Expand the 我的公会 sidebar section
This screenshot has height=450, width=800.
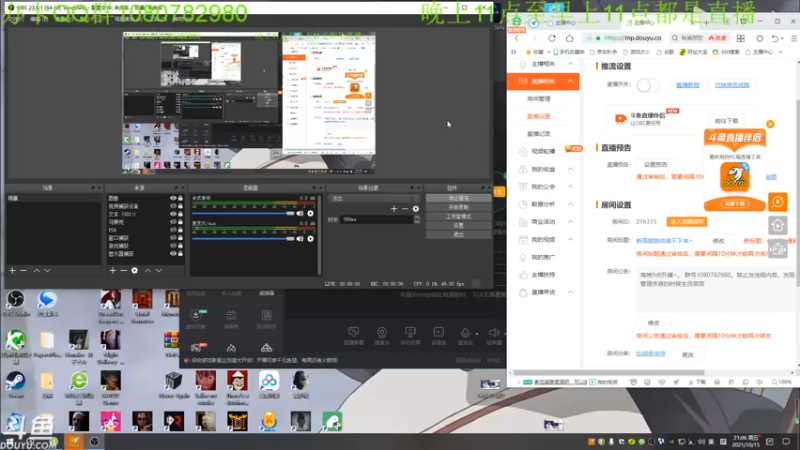pyautogui.click(x=570, y=187)
